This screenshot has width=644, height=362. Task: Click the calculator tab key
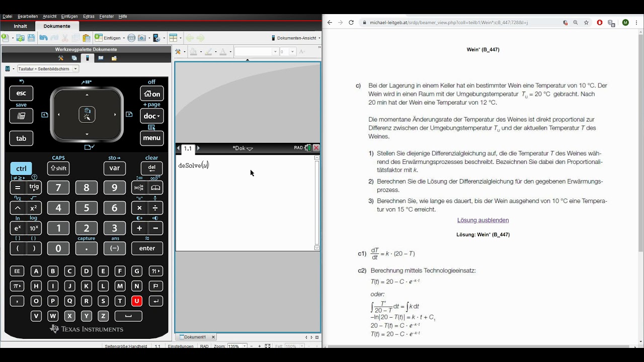pyautogui.click(x=21, y=138)
